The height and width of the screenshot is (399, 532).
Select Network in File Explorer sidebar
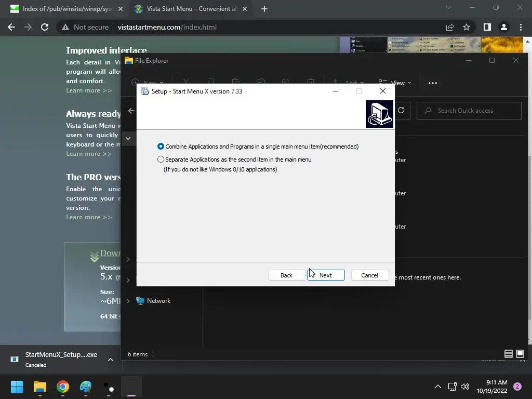(153, 301)
